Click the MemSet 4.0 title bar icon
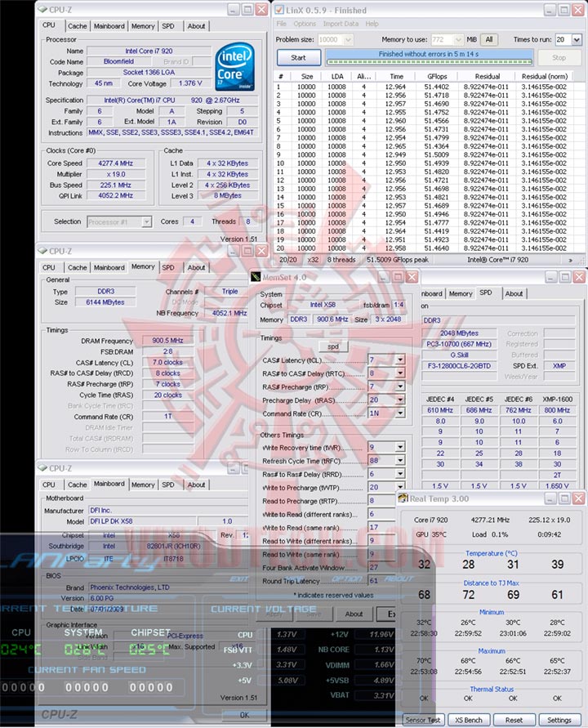This screenshot has width=588, height=728. pos(256,277)
